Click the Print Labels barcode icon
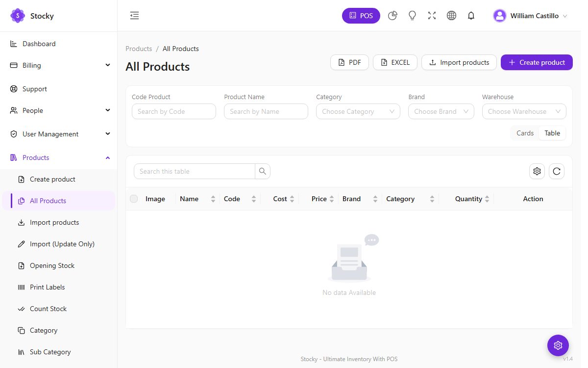Screen dimensions: 588x368 [x=21, y=287]
